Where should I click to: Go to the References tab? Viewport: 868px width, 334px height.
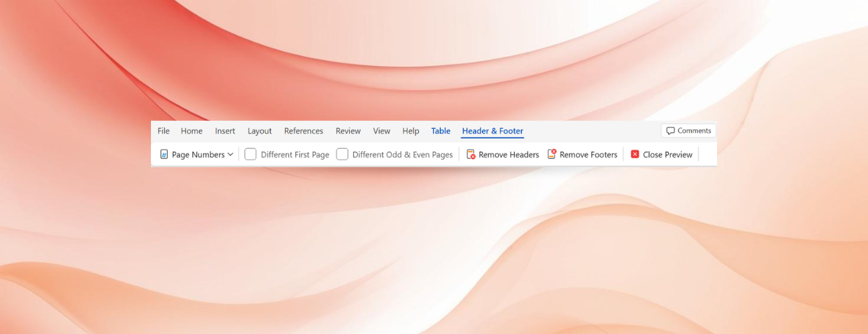pos(304,131)
